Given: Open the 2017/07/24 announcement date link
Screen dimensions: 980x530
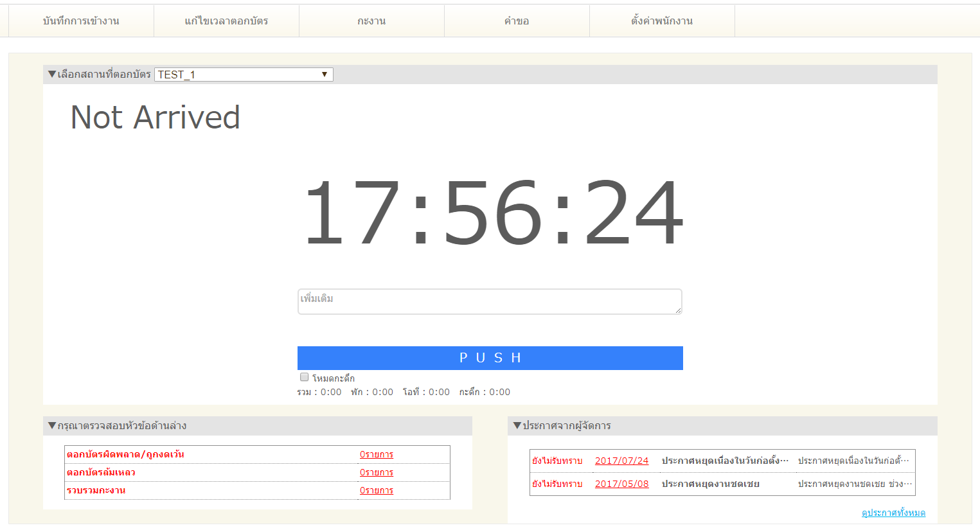Looking at the screenshot, I should pos(621,461).
